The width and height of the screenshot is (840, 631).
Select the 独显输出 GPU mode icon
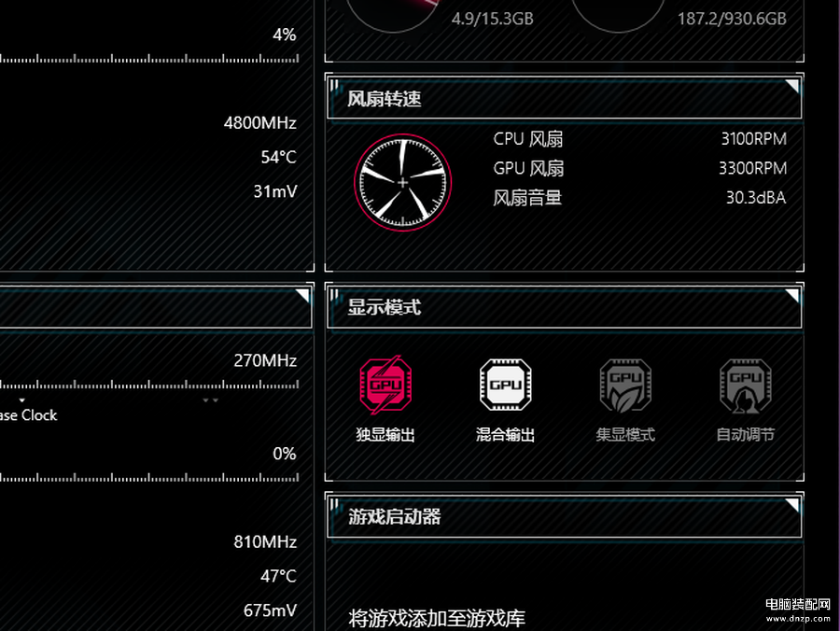tap(385, 385)
